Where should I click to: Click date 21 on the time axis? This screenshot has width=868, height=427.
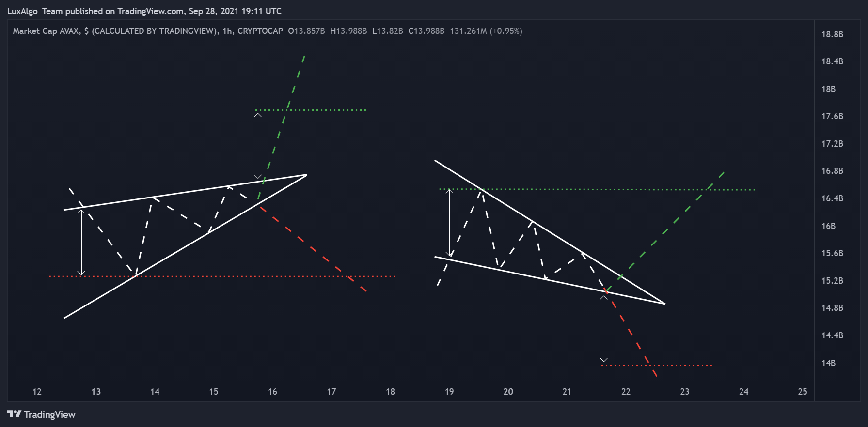tap(567, 392)
